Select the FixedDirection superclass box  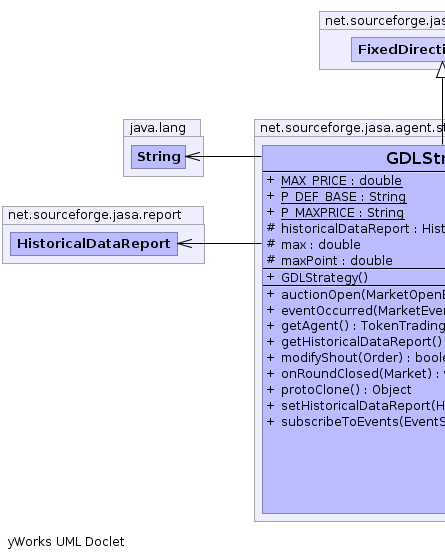398,50
